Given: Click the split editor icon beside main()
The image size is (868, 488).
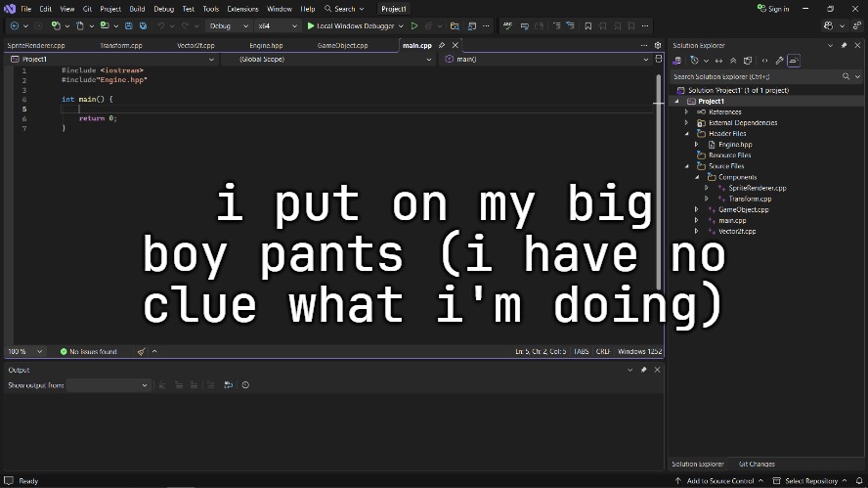Looking at the screenshot, I should [658, 59].
